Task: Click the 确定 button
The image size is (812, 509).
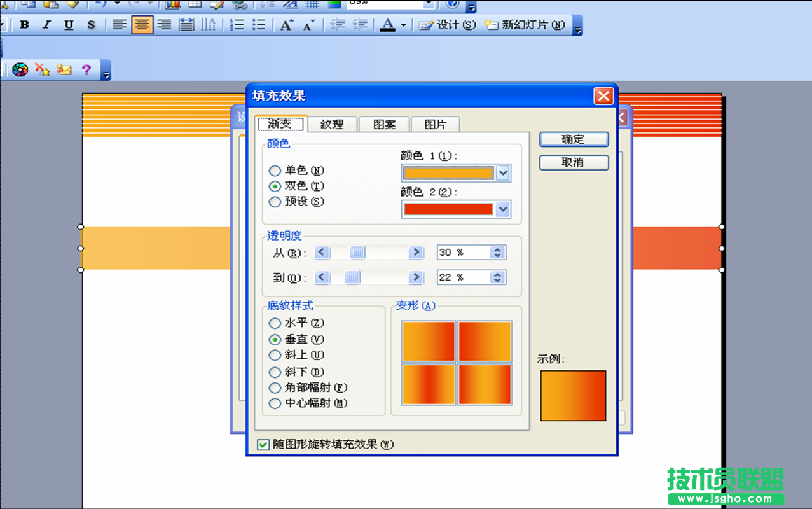Action: (574, 139)
